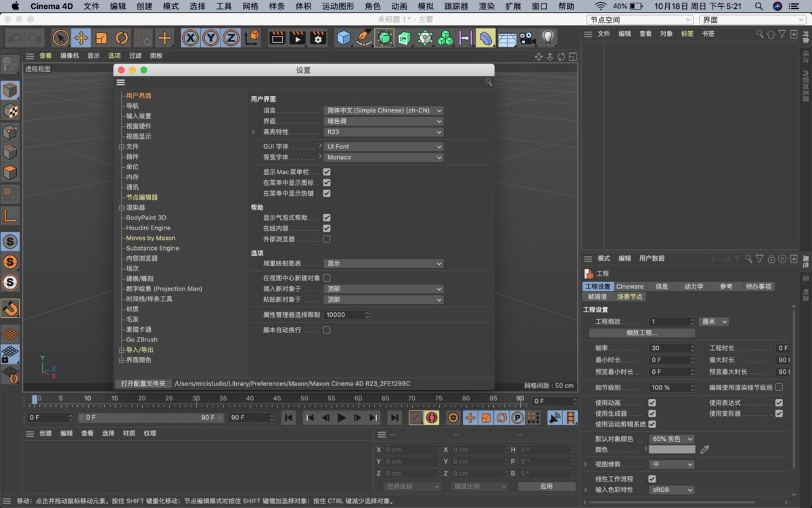This screenshot has height=508, width=812.
Task: Select the Scale tool
Action: (100, 38)
